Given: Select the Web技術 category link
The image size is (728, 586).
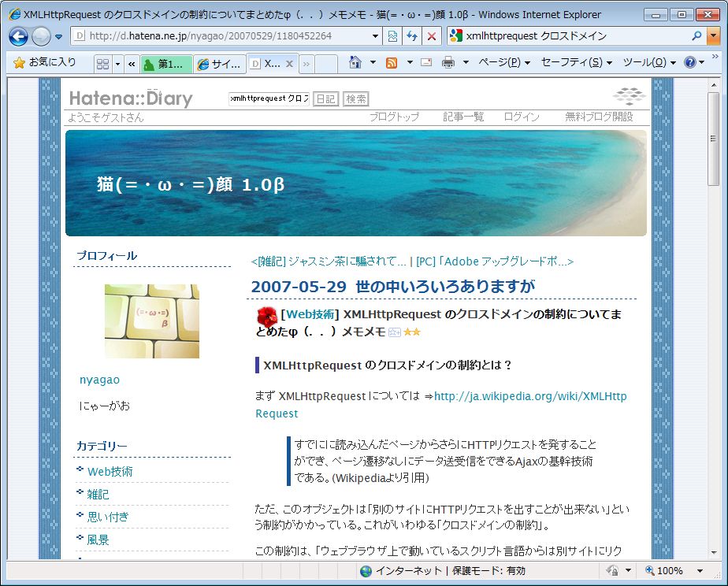Looking at the screenshot, I should pyautogui.click(x=110, y=472).
